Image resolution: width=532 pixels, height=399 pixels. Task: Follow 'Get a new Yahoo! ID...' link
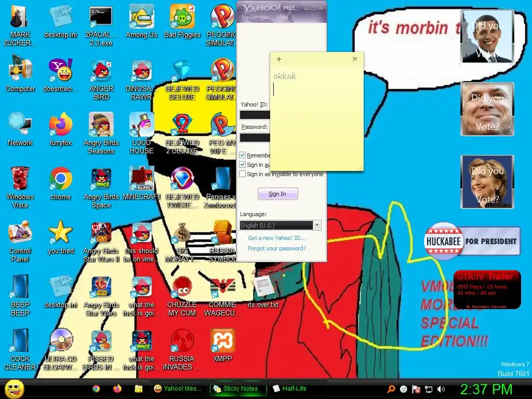click(276, 238)
